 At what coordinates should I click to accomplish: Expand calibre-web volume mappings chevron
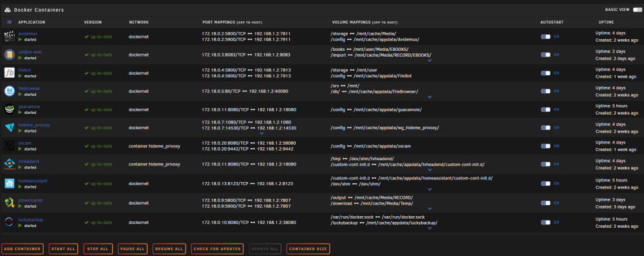430,60
